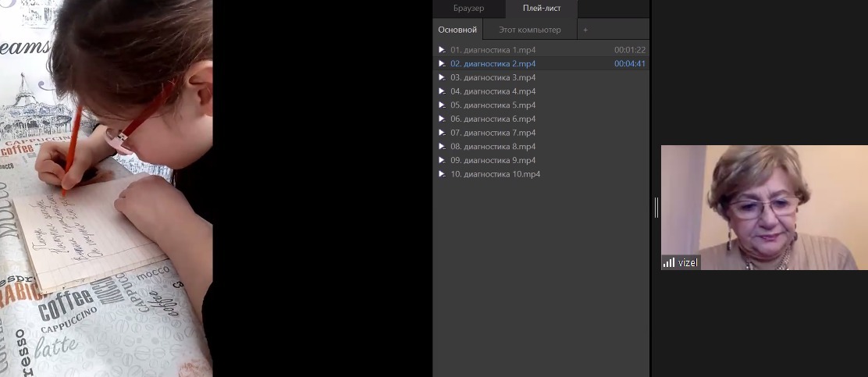Select file name 03. диагностика 3.mp4

tap(493, 77)
